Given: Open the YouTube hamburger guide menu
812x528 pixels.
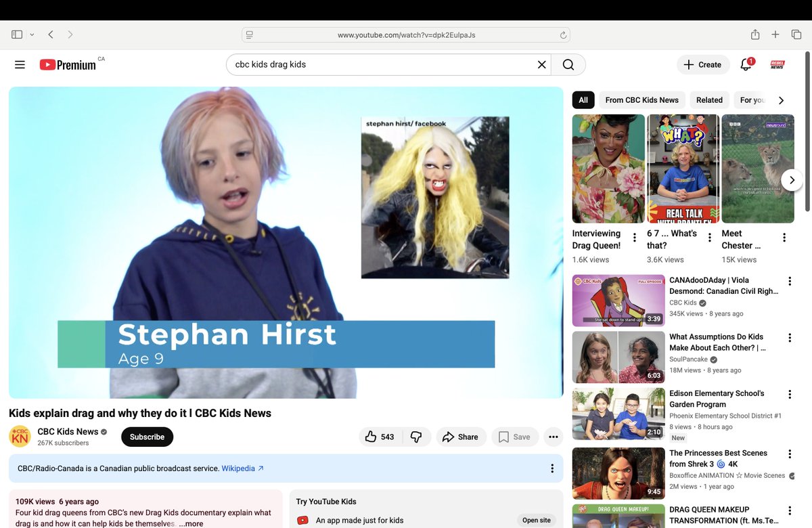Looking at the screenshot, I should tap(20, 64).
